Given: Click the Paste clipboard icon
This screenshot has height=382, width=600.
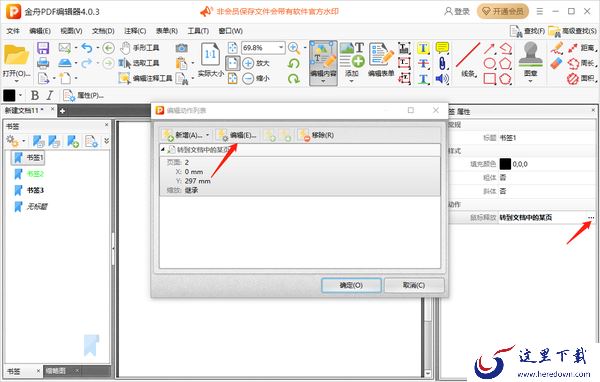Looking at the screenshot, I should pos(182,63).
